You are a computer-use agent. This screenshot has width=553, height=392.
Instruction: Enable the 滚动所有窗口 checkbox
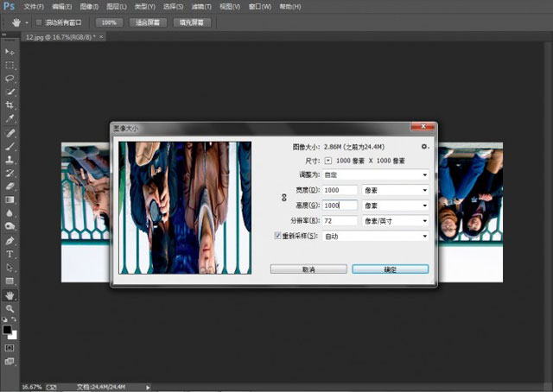(38, 22)
